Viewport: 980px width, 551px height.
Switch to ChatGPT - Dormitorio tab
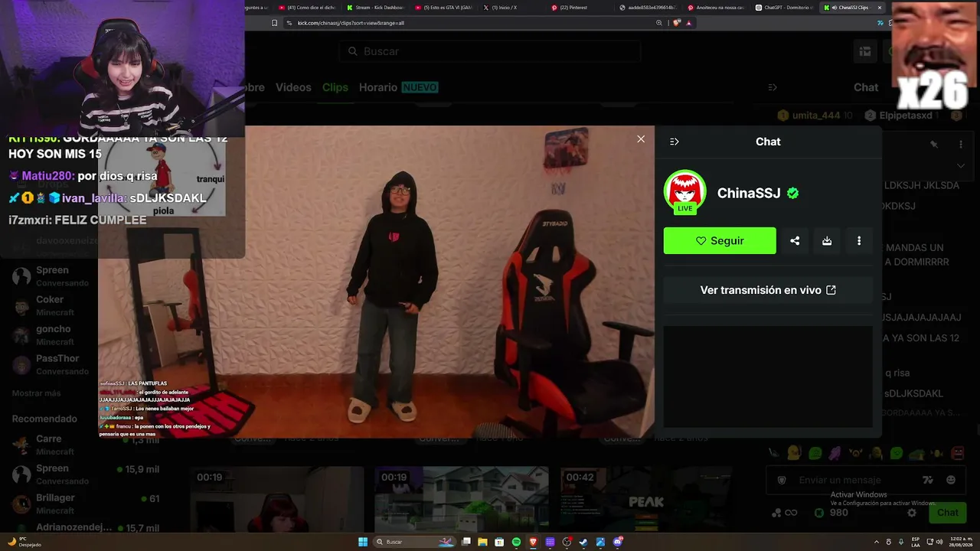pyautogui.click(x=782, y=8)
